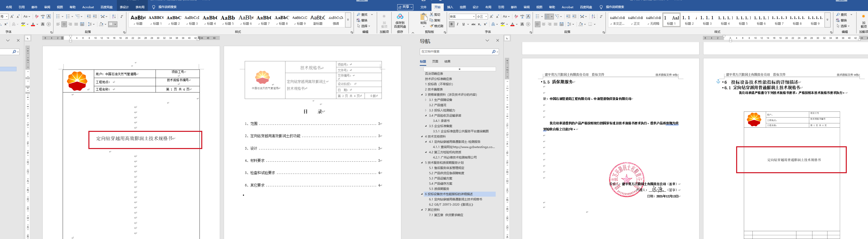
Task: Toggle strikethrough (abc) in the right window
Action: click(473, 24)
